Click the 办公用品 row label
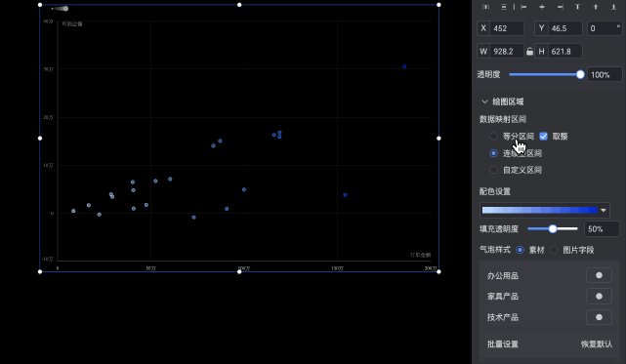 coord(503,276)
